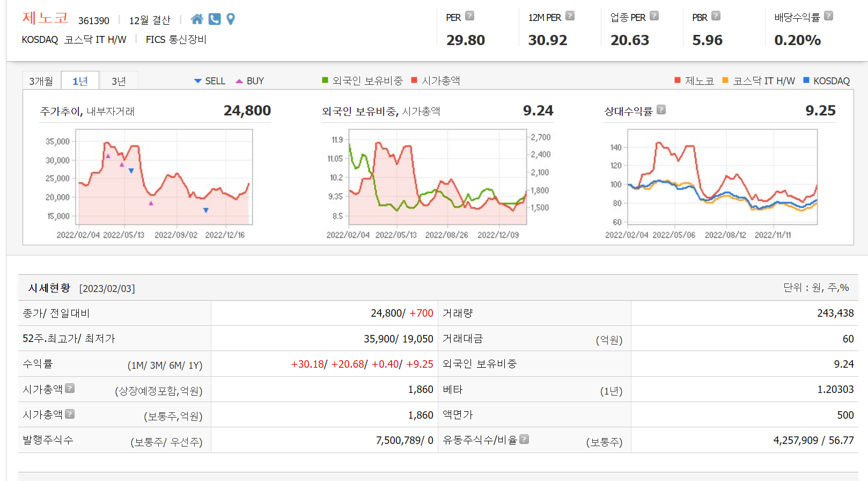868x481 pixels.
Task: Switch to the 3년 chart tab
Action: pos(119,81)
